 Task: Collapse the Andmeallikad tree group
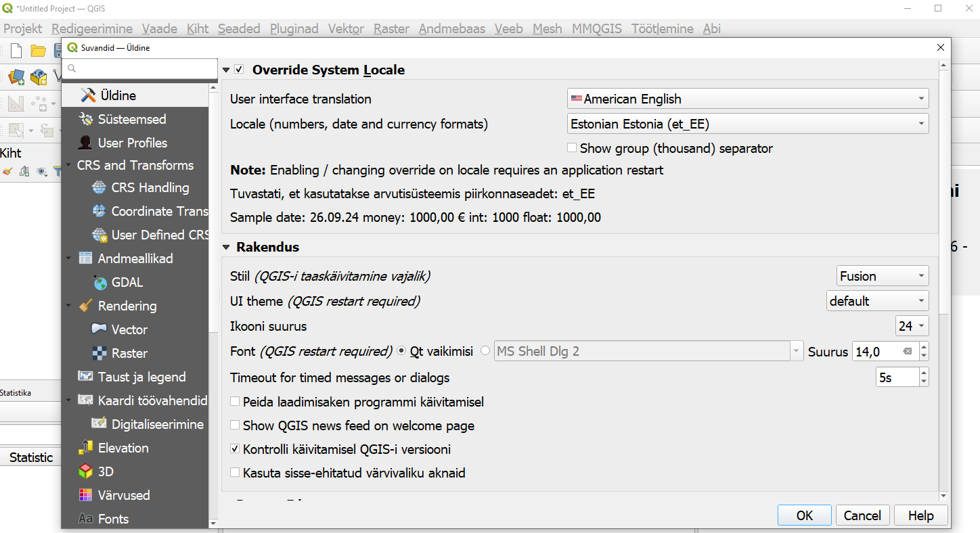69,258
